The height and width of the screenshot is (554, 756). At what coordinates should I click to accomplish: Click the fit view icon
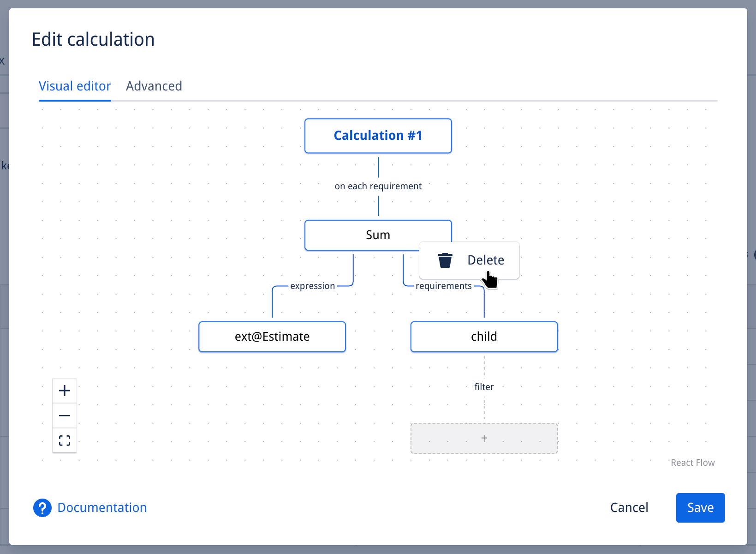(65, 440)
